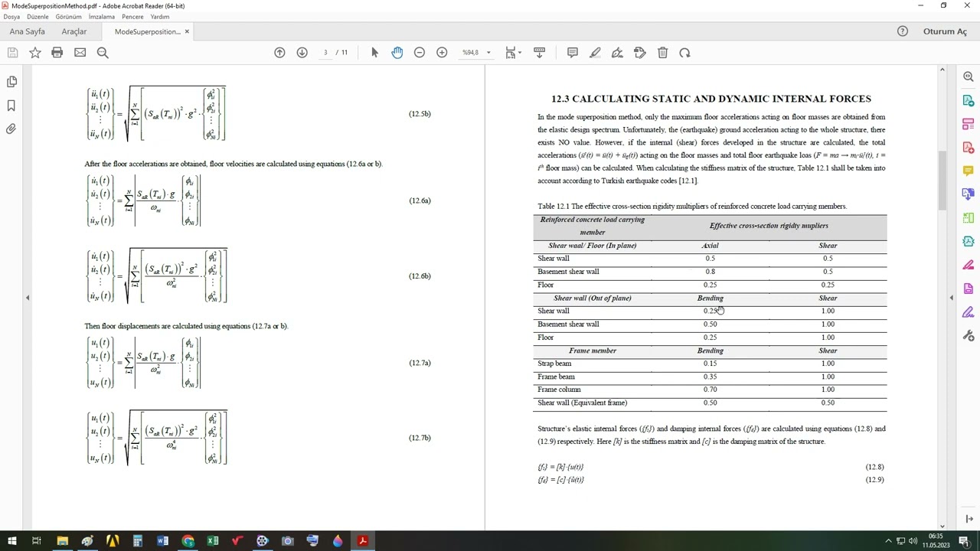Image resolution: width=980 pixels, height=551 pixels.
Task: Click the current page number field
Action: tap(325, 52)
